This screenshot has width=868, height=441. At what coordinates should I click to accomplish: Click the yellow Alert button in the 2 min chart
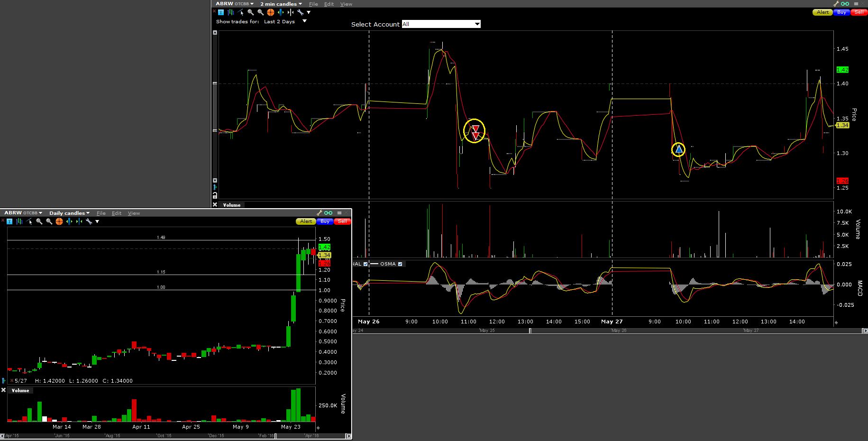822,12
